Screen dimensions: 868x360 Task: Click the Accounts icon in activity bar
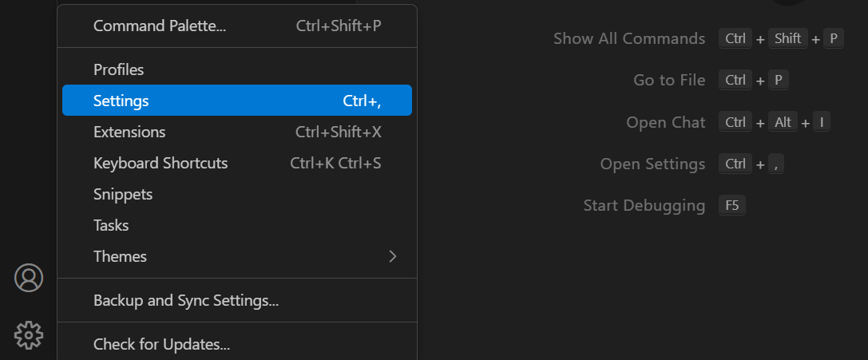(29, 278)
